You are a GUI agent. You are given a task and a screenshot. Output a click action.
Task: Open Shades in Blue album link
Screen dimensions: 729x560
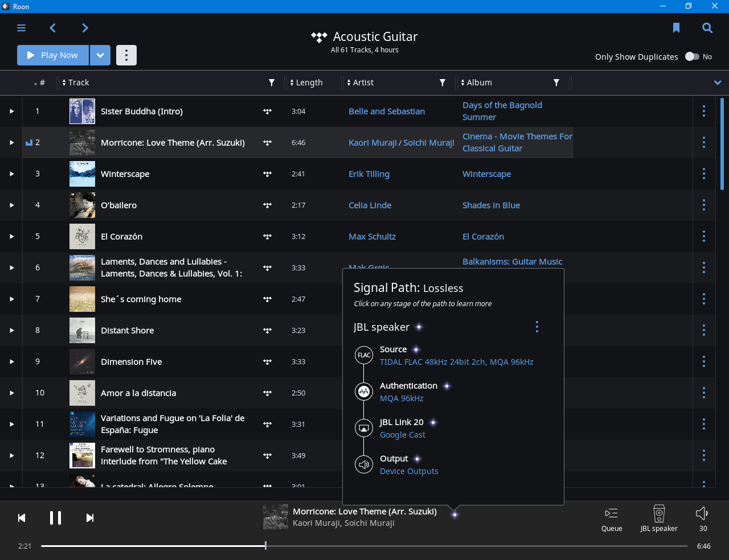pyautogui.click(x=491, y=205)
